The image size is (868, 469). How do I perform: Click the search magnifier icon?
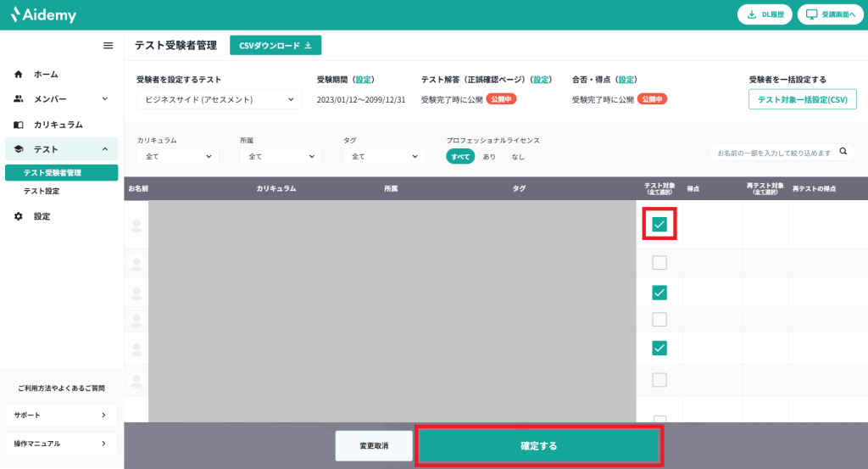[843, 152]
